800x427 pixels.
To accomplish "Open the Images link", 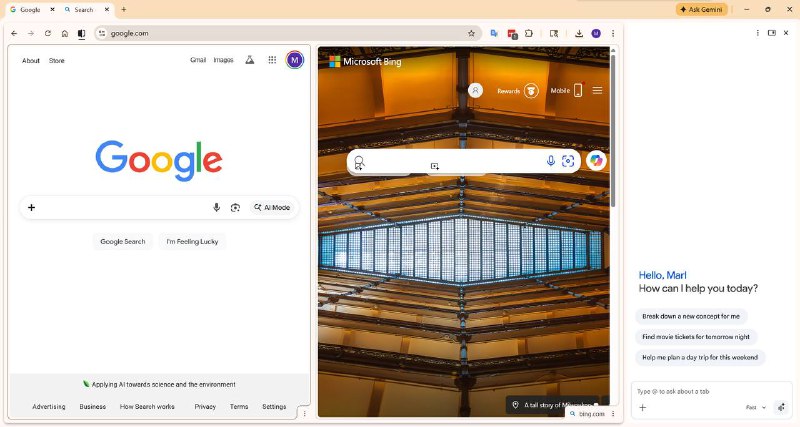I will click(223, 60).
